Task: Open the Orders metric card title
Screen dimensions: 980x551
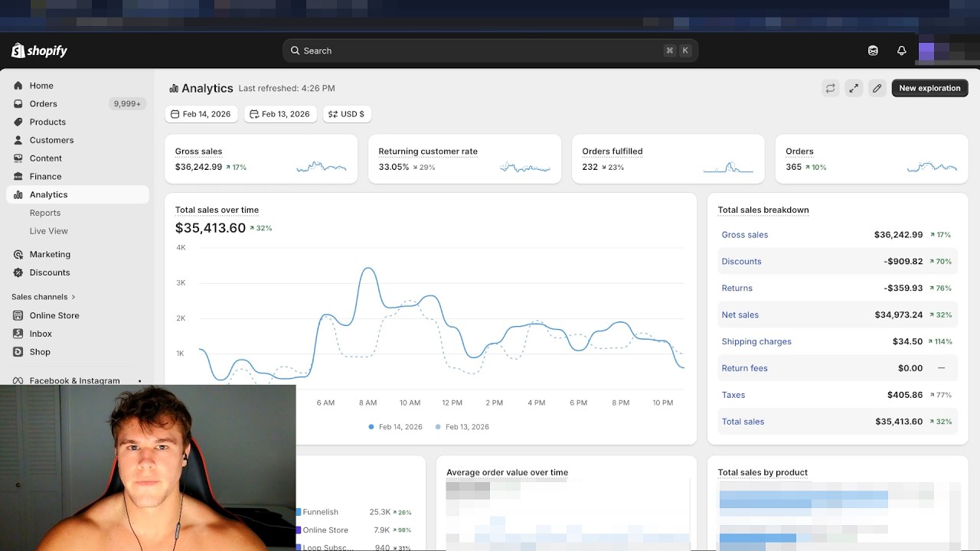Action: [799, 152]
